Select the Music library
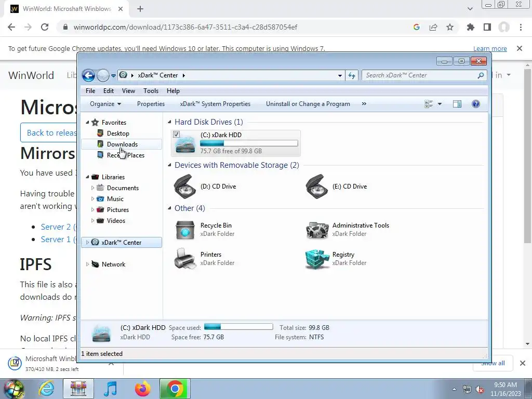This screenshot has width=532, height=399. point(115,199)
